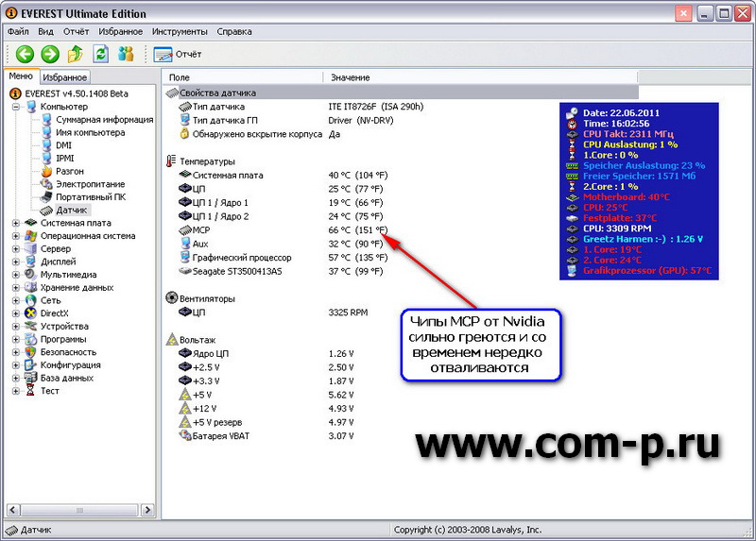Click the right arrow of sidebar scrollbar
This screenshot has width=756, height=541.
pos(147,510)
